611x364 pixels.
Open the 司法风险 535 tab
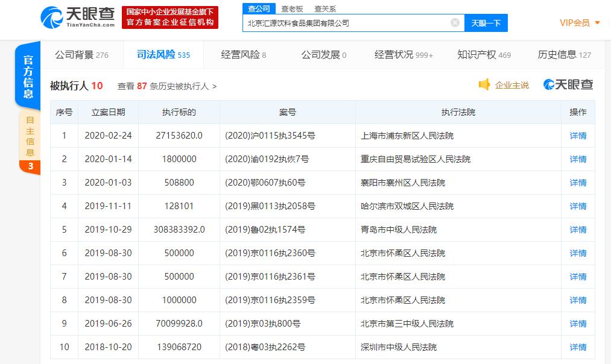(163, 54)
